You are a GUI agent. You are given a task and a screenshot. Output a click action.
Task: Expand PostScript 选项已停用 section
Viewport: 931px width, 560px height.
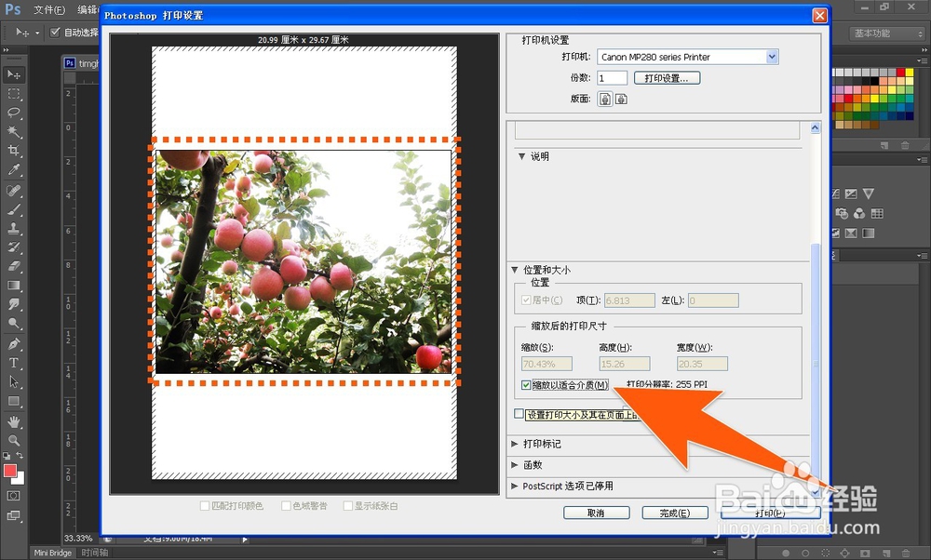pos(515,487)
